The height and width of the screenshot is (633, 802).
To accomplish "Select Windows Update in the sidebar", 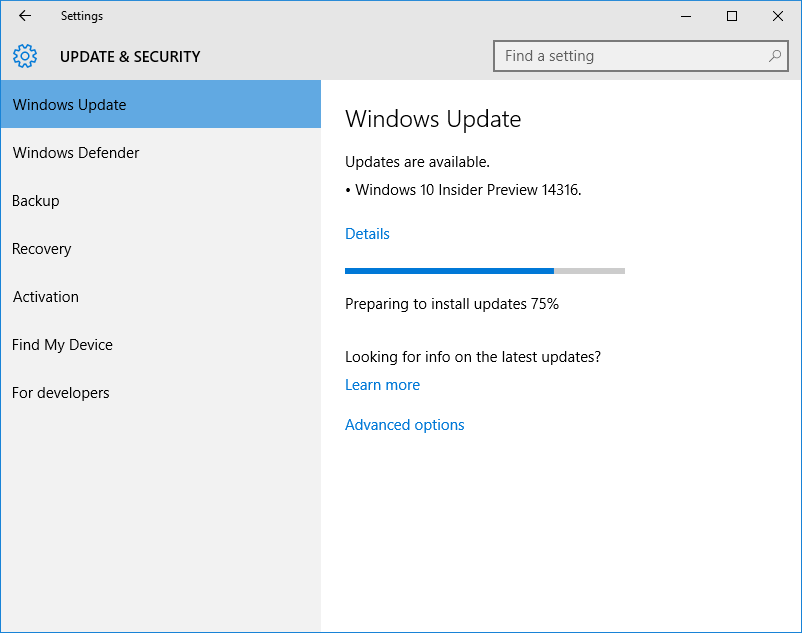I will pos(160,105).
